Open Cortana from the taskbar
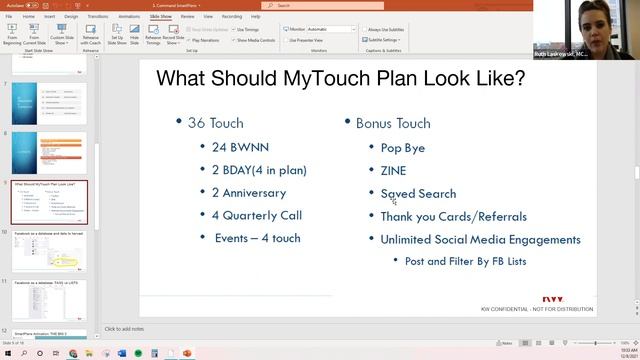 [40, 353]
